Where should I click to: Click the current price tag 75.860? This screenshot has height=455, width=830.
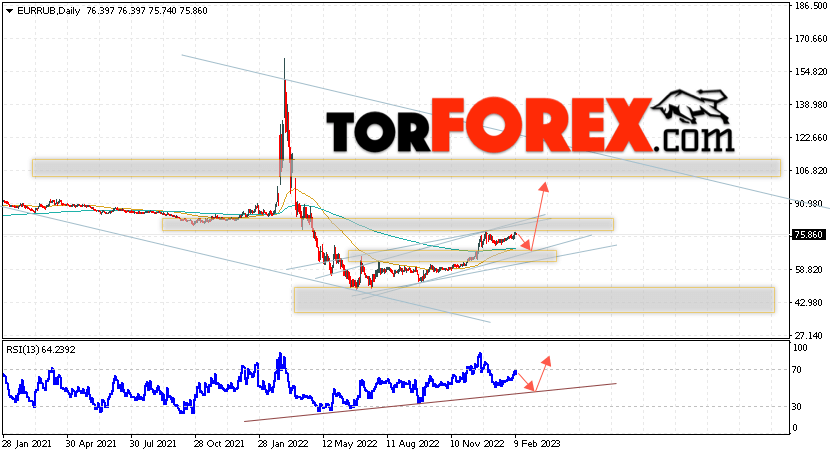(808, 235)
